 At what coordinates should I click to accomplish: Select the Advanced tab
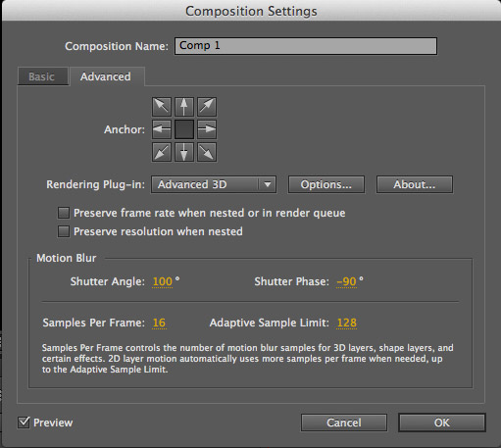[106, 76]
